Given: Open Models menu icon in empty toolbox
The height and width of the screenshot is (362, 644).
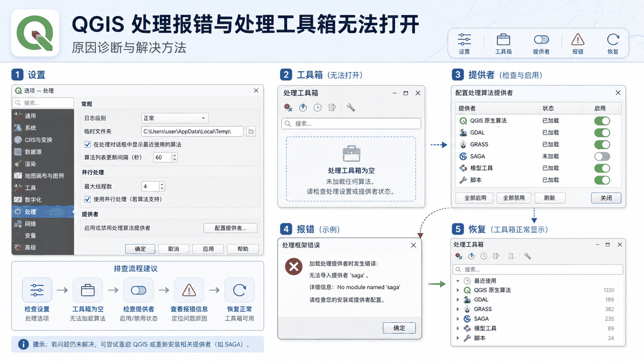Looking at the screenshot, I should [x=288, y=108].
